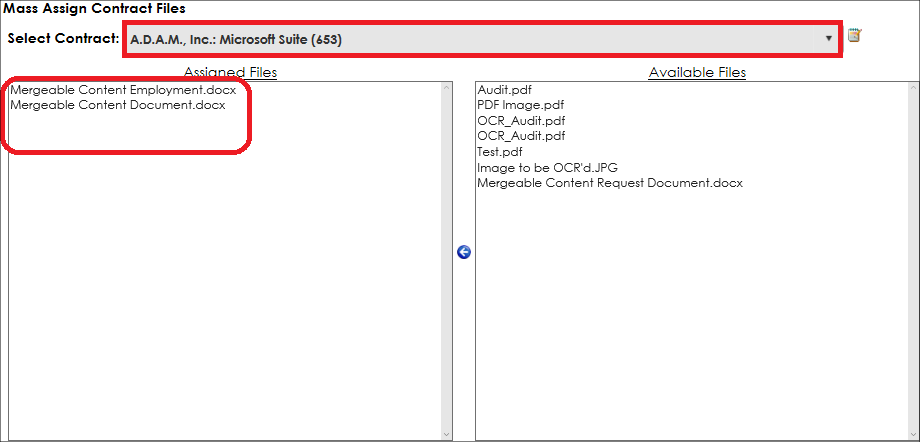Image resolution: width=920 pixels, height=442 pixels.
Task: Select the second OCR_Audit.pdf entry
Action: tap(521, 136)
